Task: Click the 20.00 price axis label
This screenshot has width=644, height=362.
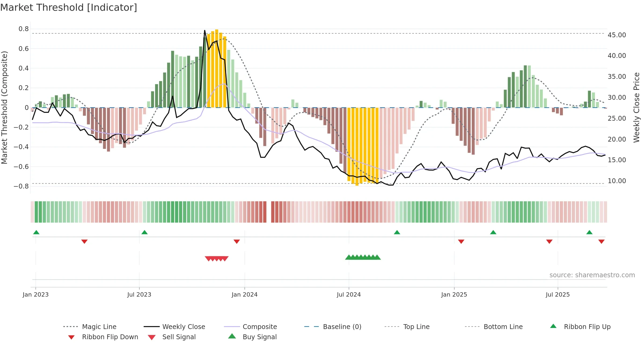Action: point(617,139)
